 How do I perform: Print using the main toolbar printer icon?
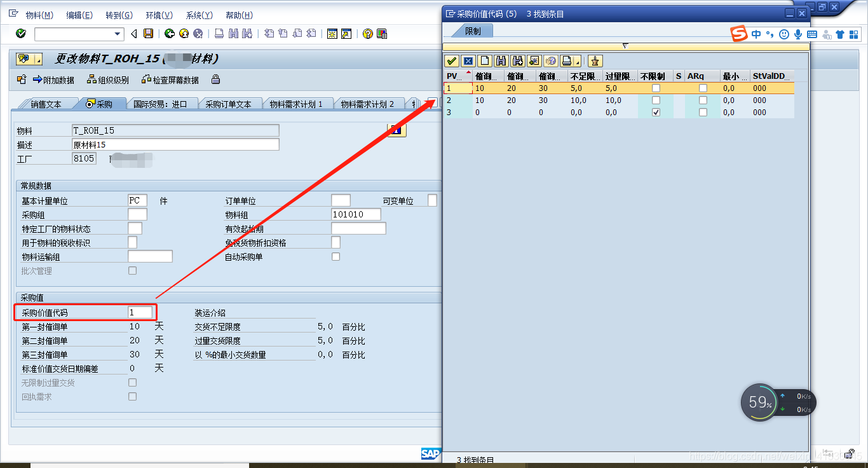(x=219, y=34)
